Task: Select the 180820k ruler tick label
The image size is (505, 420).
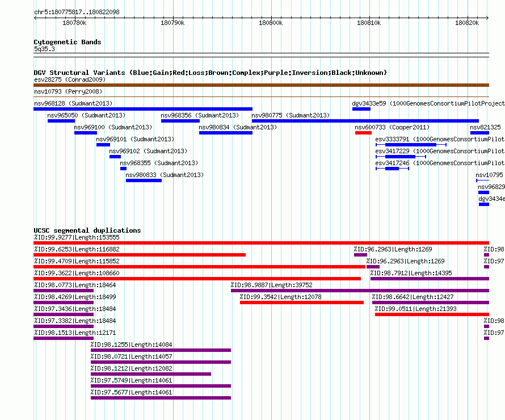Action: (x=467, y=23)
